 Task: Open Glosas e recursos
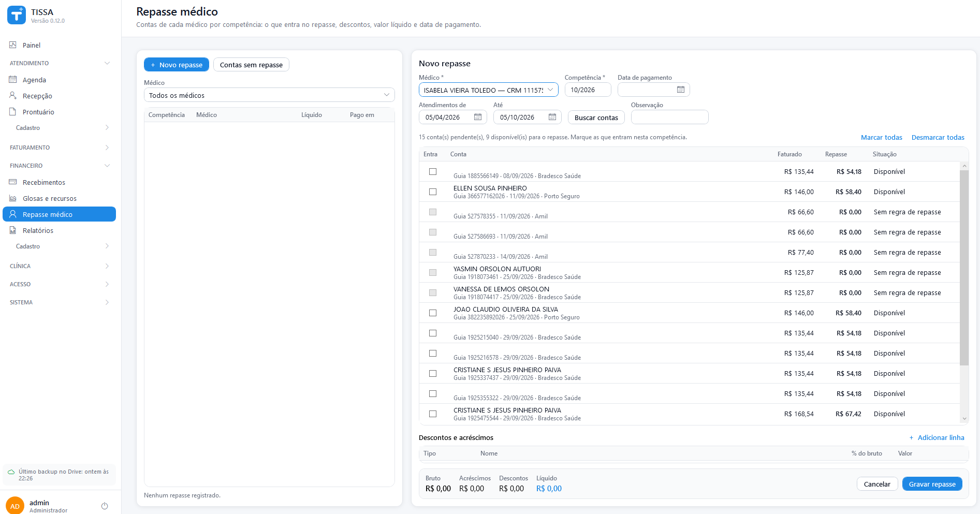50,198
